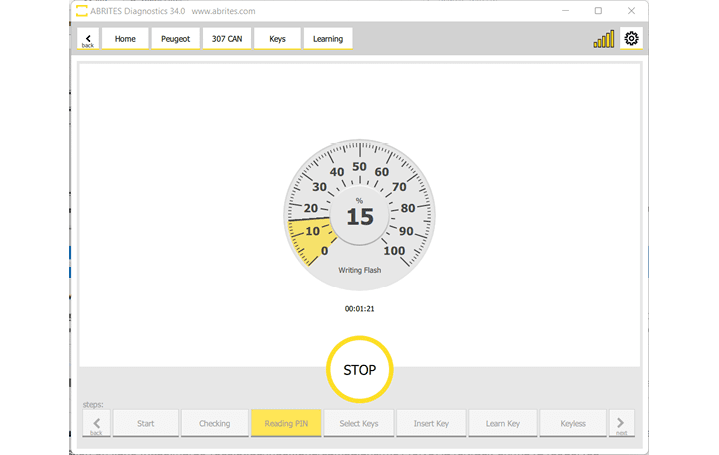This screenshot has height=455, width=719.
Task: Open the Learn Key step
Action: click(502, 423)
